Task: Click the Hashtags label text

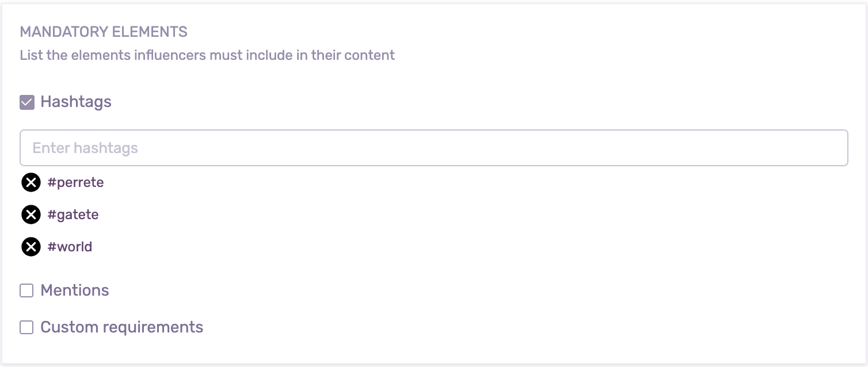Action: click(x=76, y=102)
